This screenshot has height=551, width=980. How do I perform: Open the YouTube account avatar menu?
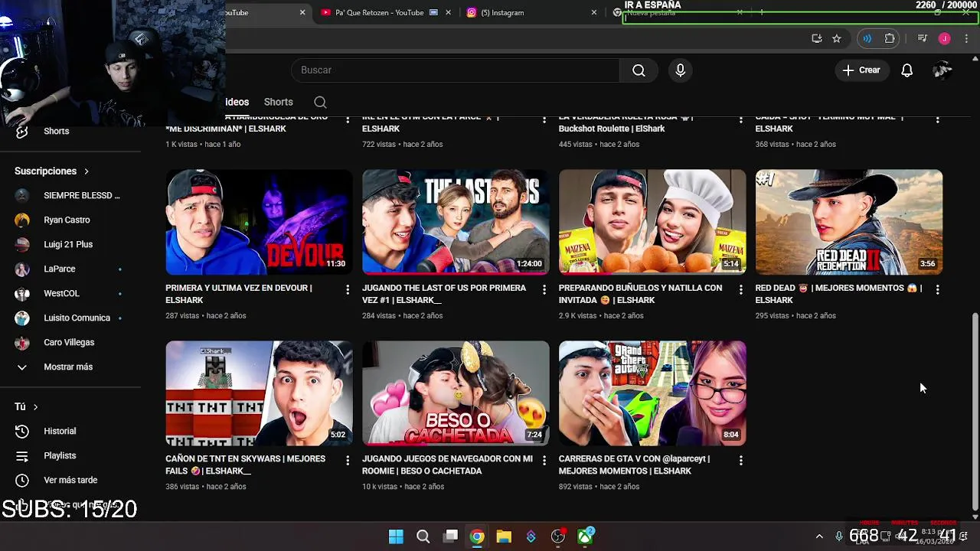point(942,70)
